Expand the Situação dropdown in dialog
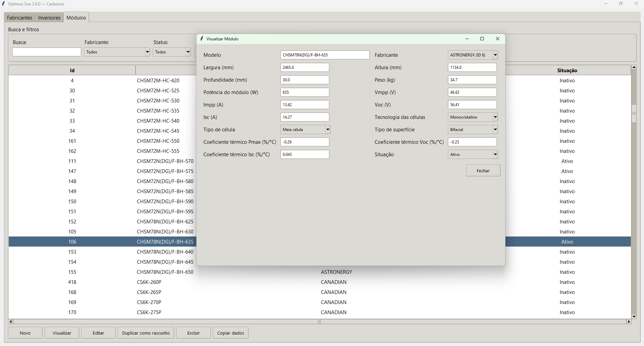 495,155
